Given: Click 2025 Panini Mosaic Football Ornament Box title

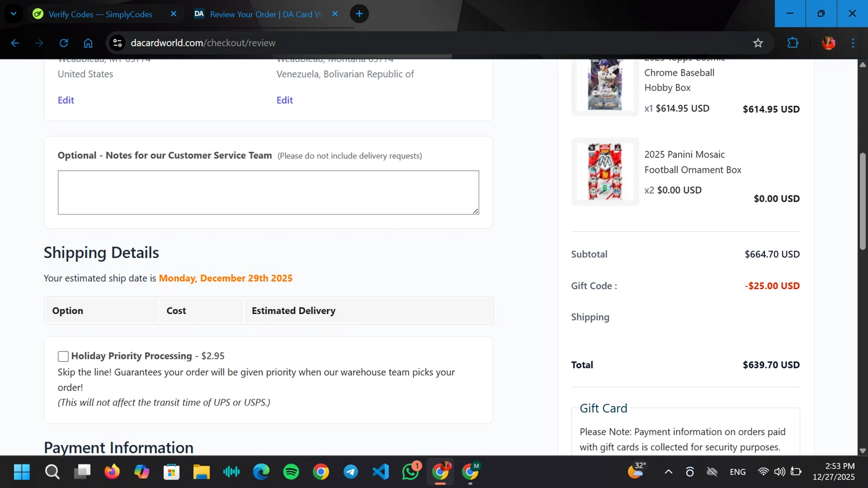Looking at the screenshot, I should (x=693, y=162).
